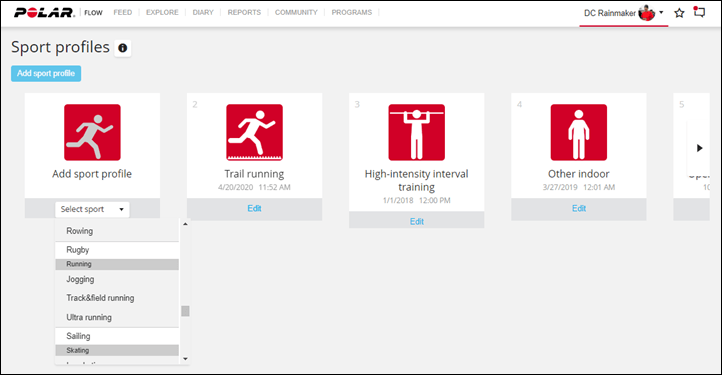Select Ultra running option
The height and width of the screenshot is (375, 722).
click(x=117, y=317)
